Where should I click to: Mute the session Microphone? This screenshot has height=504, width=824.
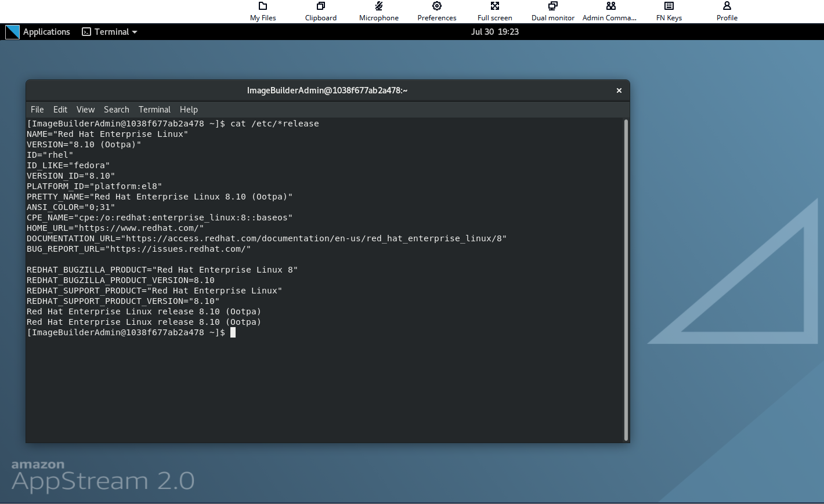(x=378, y=12)
